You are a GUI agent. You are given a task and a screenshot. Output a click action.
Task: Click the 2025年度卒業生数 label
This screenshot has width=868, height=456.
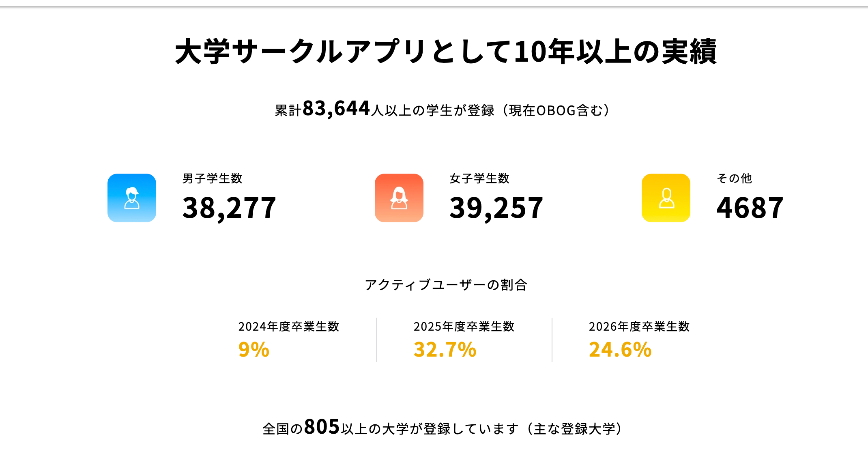click(464, 327)
